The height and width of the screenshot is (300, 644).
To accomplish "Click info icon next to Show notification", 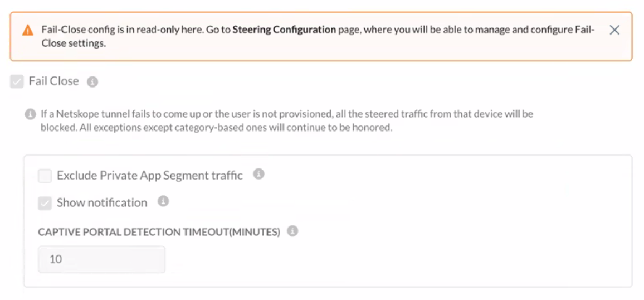I will [163, 201].
